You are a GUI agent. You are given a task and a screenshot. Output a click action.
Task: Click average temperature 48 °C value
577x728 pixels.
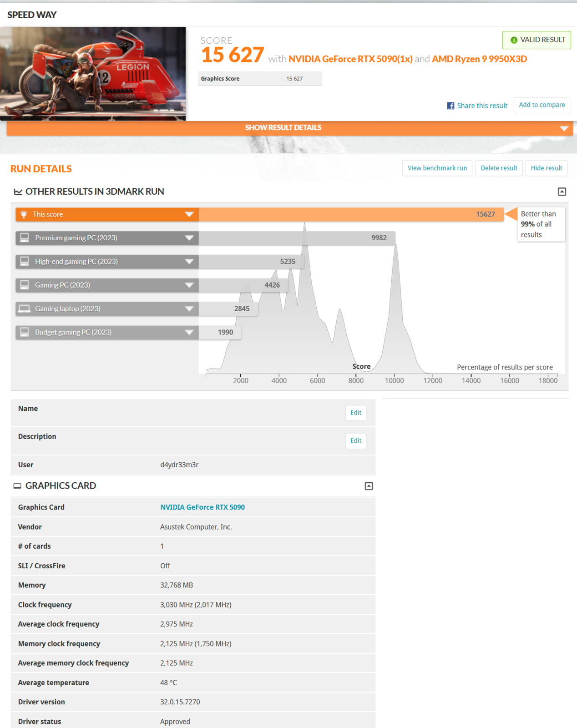(168, 682)
